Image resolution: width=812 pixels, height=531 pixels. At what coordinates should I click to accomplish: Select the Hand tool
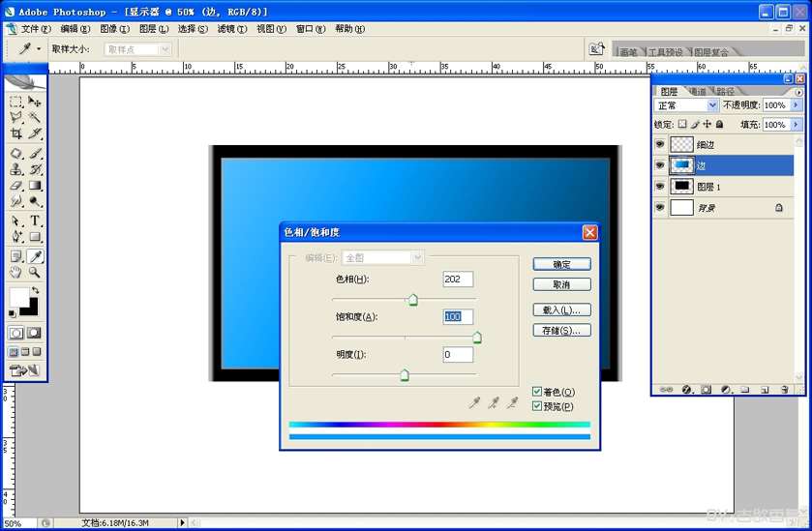click(16, 272)
